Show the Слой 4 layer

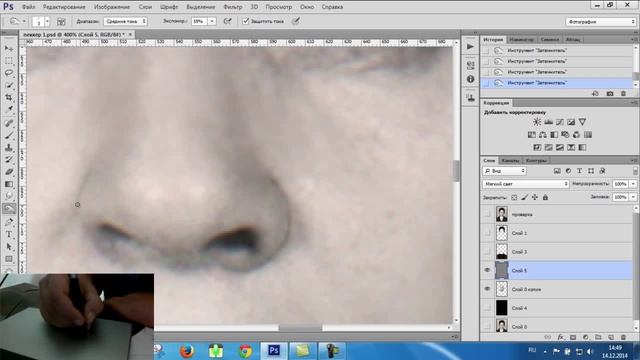[x=487, y=308]
